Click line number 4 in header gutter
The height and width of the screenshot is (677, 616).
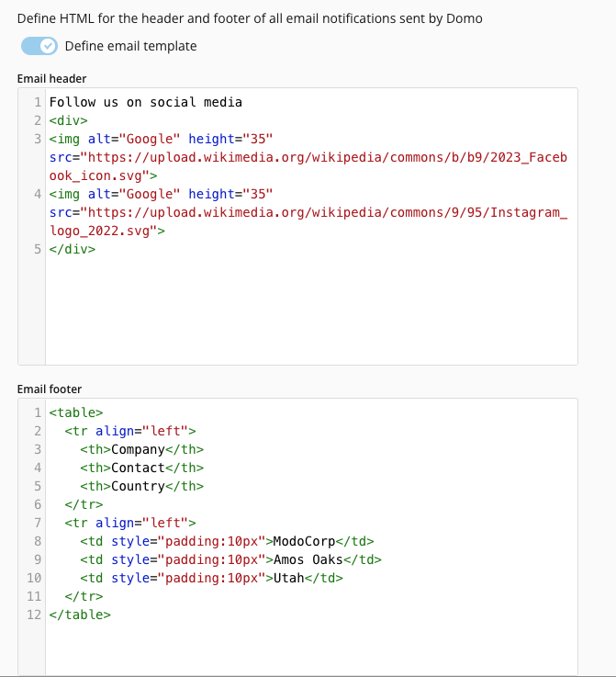(x=38, y=195)
